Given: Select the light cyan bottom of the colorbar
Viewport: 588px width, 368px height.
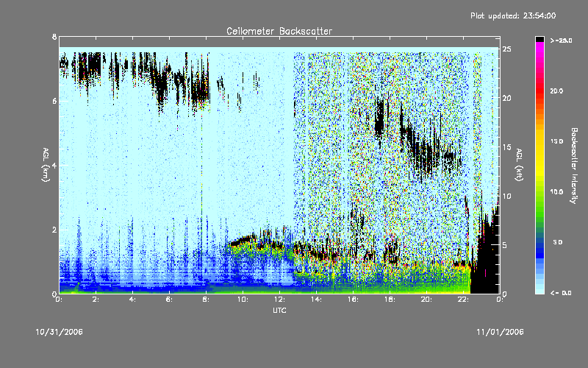Looking at the screenshot, I should pyautogui.click(x=539, y=290).
